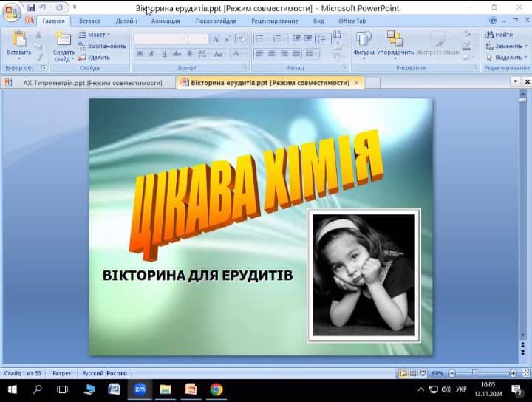Click the Office button
The image size is (532, 402).
(x=13, y=13)
